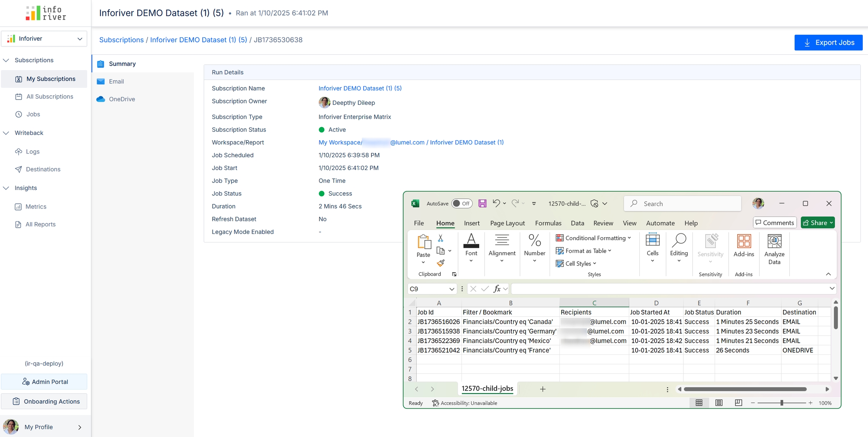868x437 pixels.
Task: Switch to the OneDrive run details tab
Action: (x=122, y=99)
